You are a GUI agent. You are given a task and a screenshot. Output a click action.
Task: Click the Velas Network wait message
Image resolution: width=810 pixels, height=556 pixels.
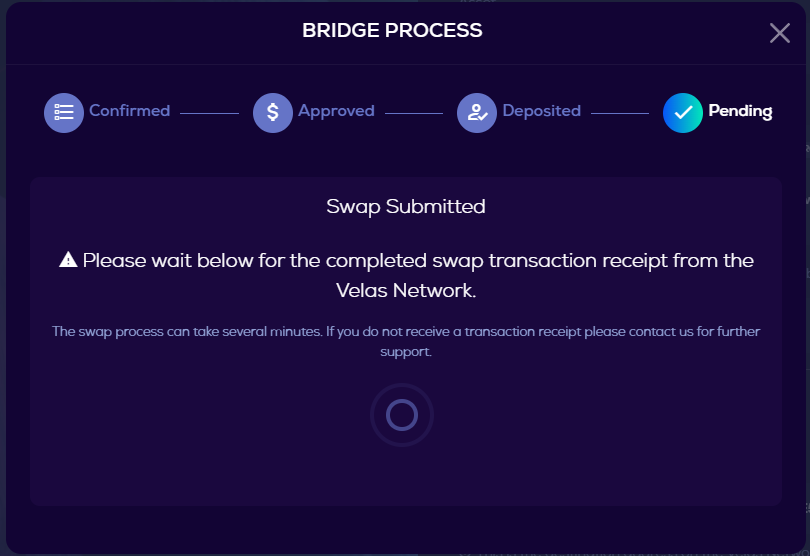coord(406,275)
